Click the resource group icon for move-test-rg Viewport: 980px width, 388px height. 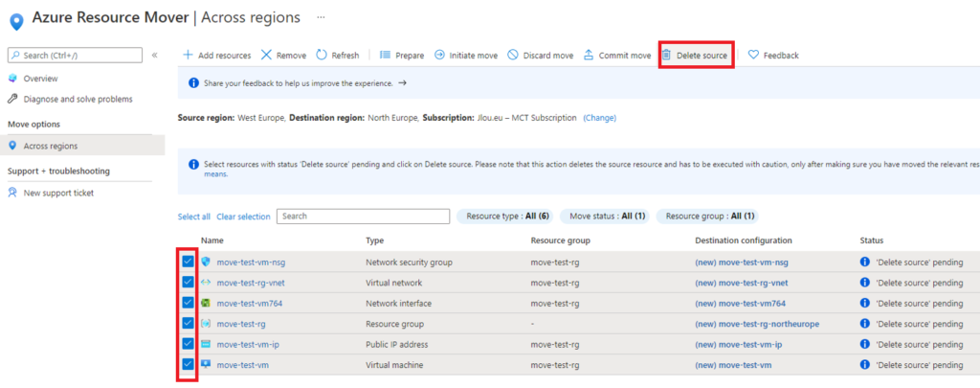[206, 324]
